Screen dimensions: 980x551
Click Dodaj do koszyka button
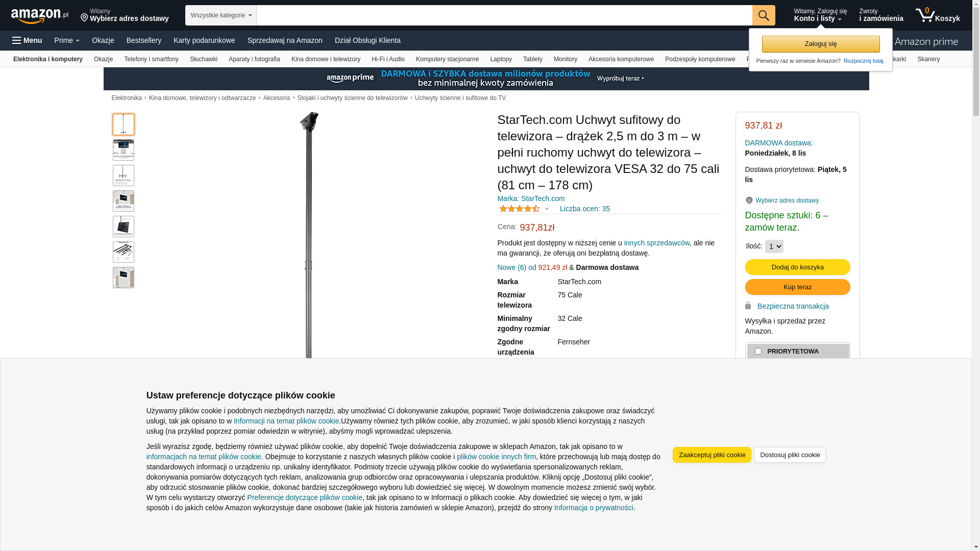(797, 267)
